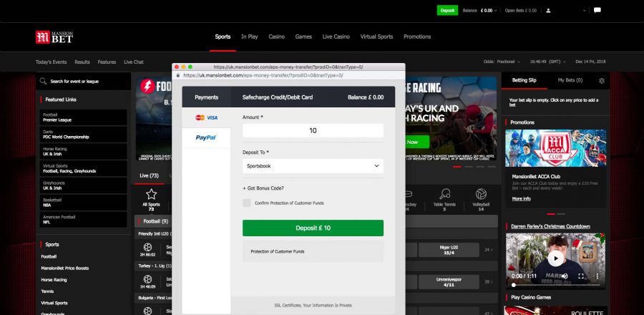Open the Virtual Sports tab

click(376, 37)
